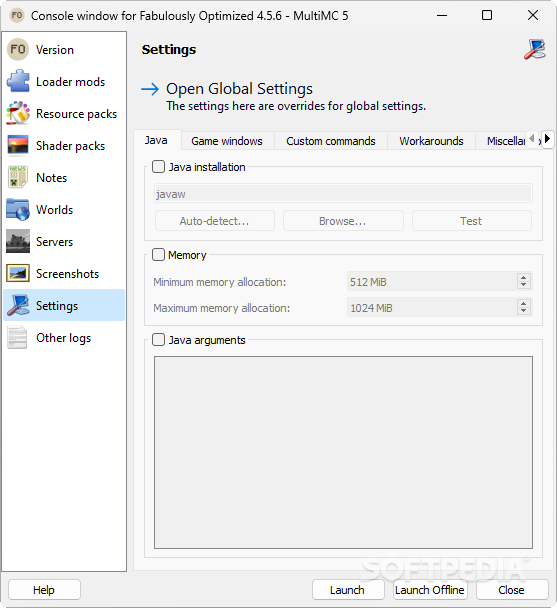Select the Shader packs sidebar label
This screenshot has height=608, width=557.
click(71, 146)
